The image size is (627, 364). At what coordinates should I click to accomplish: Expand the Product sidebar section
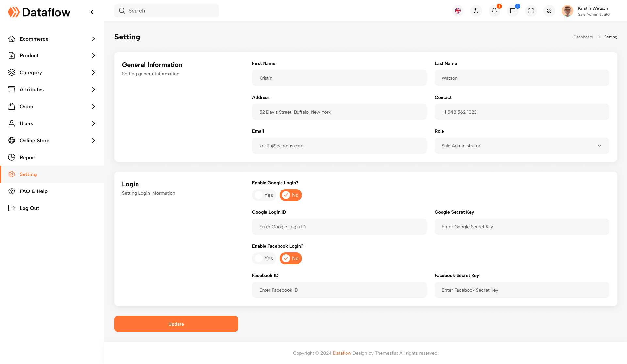click(x=29, y=55)
